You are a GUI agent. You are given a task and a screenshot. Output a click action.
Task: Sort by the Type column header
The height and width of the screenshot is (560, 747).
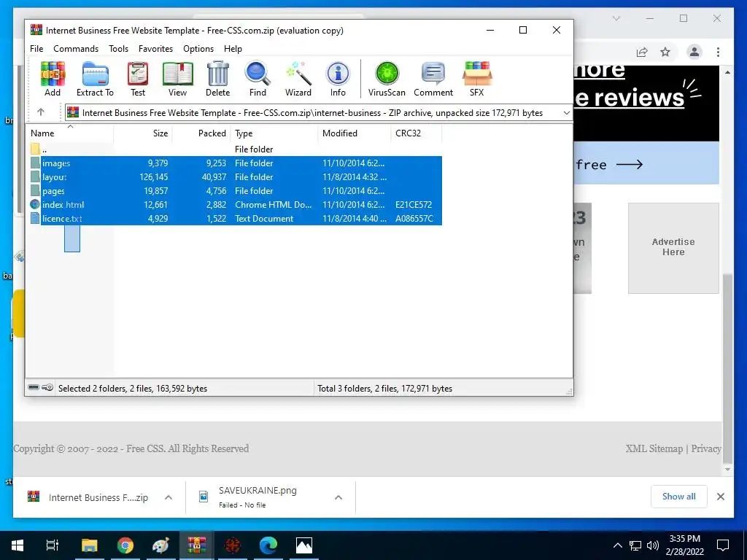[x=274, y=133]
